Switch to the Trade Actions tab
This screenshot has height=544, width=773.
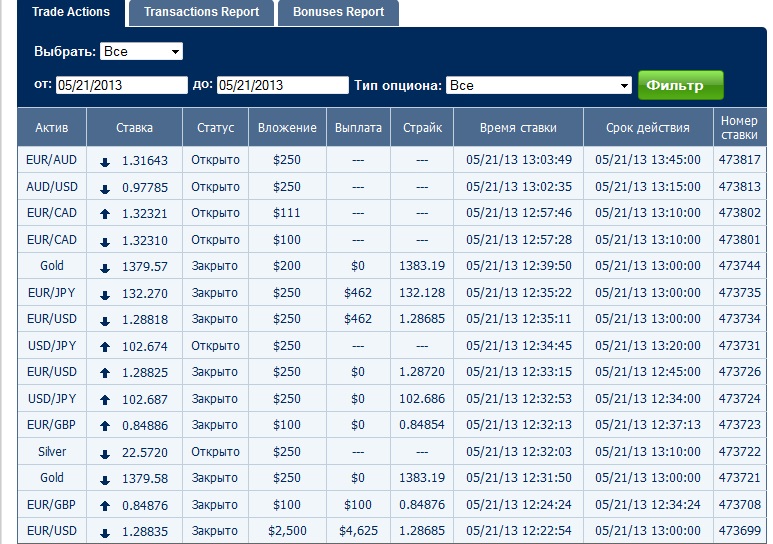(71, 12)
